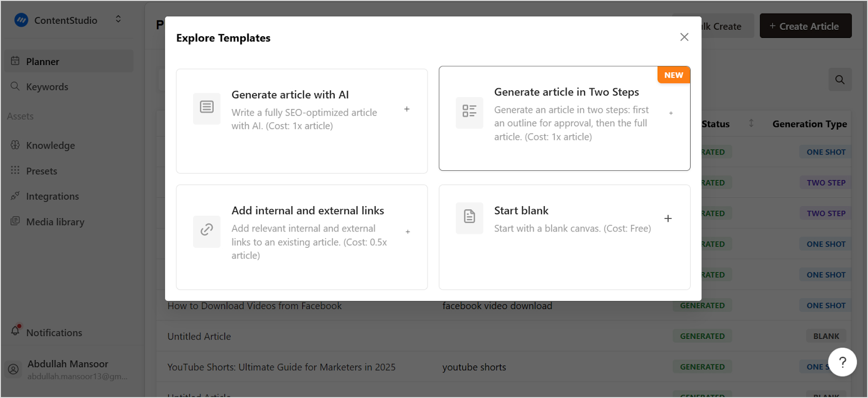Viewport: 868px width, 398px height.
Task: Select Generate article with AI template
Action: coord(302,121)
